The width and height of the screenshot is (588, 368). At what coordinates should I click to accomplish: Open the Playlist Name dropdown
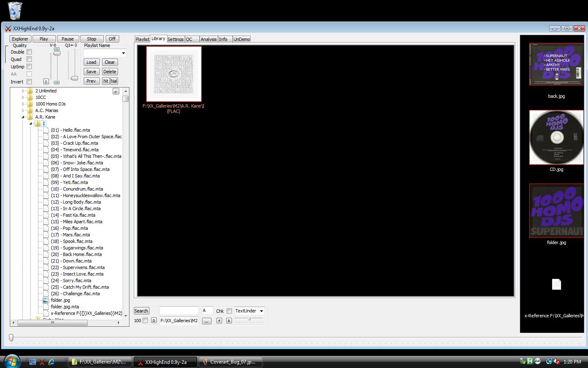[123, 53]
